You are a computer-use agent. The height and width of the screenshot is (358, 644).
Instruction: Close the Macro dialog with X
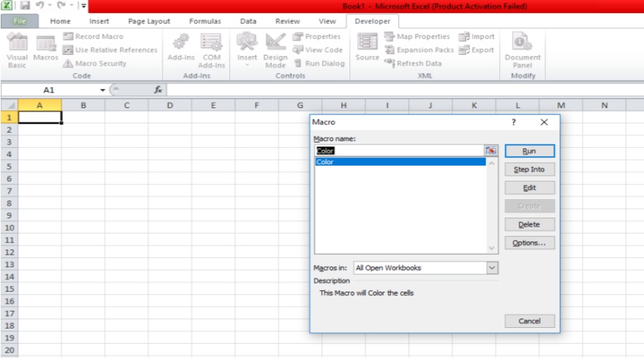[544, 122]
